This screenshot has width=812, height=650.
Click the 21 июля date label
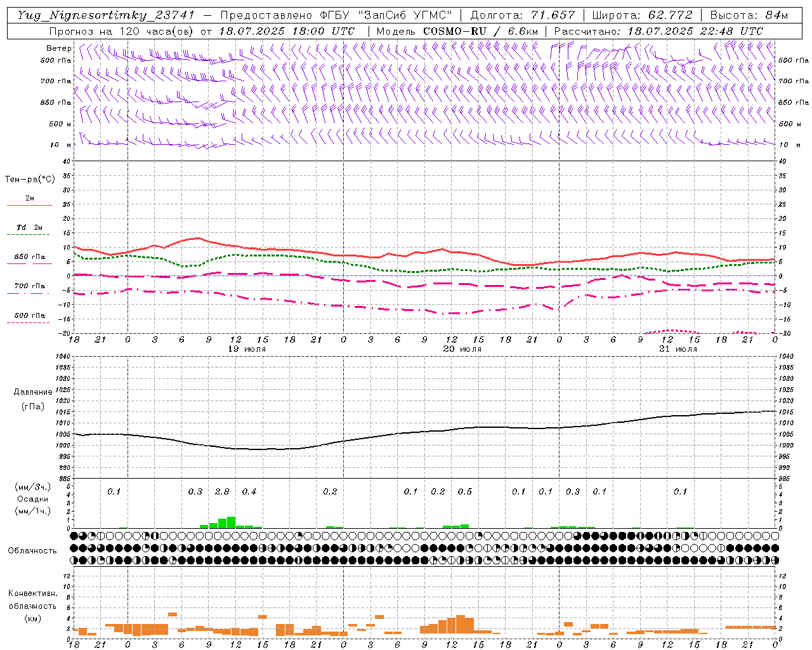(x=678, y=349)
